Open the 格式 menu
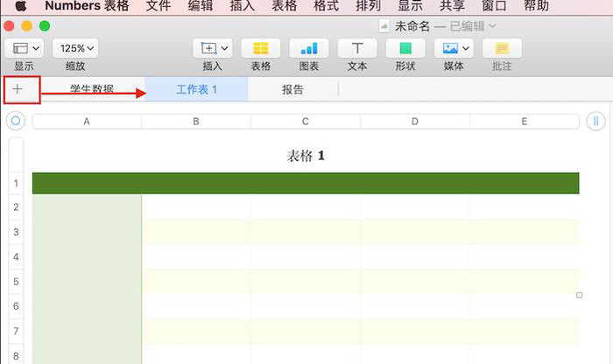This screenshot has height=364, width=613. tap(326, 5)
